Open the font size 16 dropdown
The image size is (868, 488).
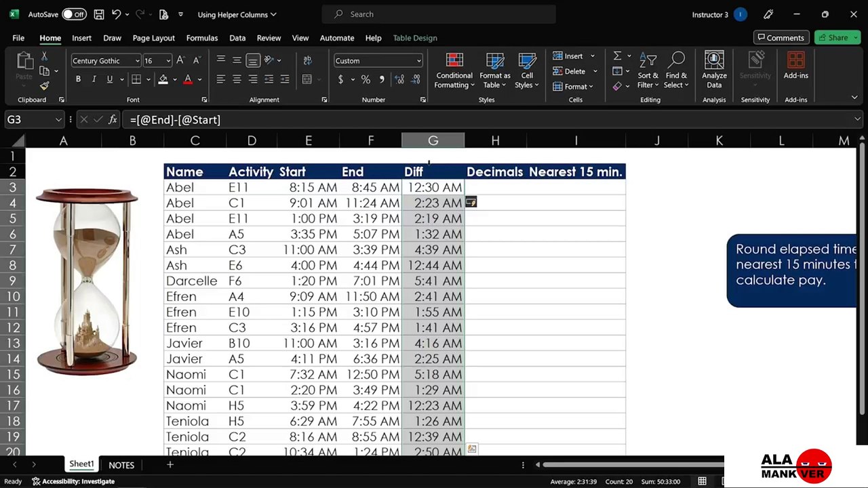click(x=168, y=61)
